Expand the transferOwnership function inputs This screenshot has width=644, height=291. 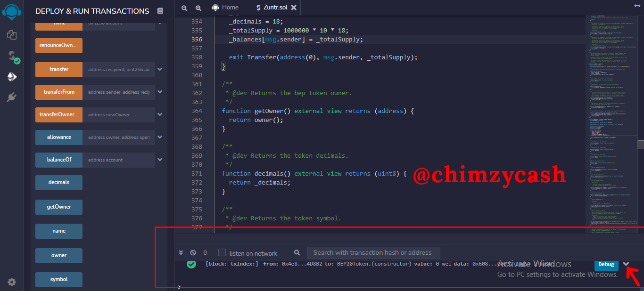click(x=160, y=114)
